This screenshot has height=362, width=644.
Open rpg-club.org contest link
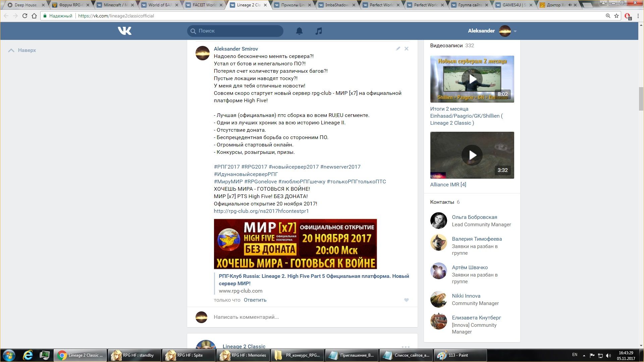click(261, 211)
